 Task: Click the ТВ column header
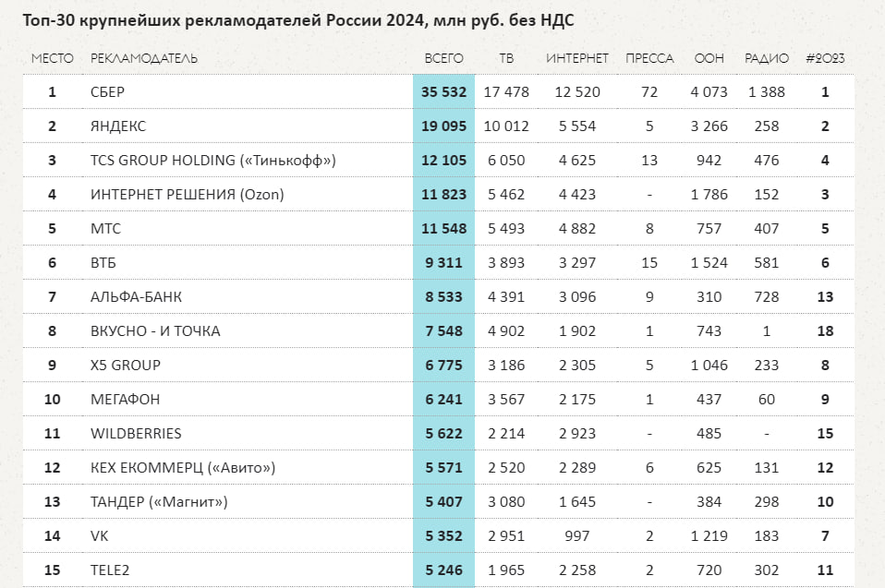505,58
